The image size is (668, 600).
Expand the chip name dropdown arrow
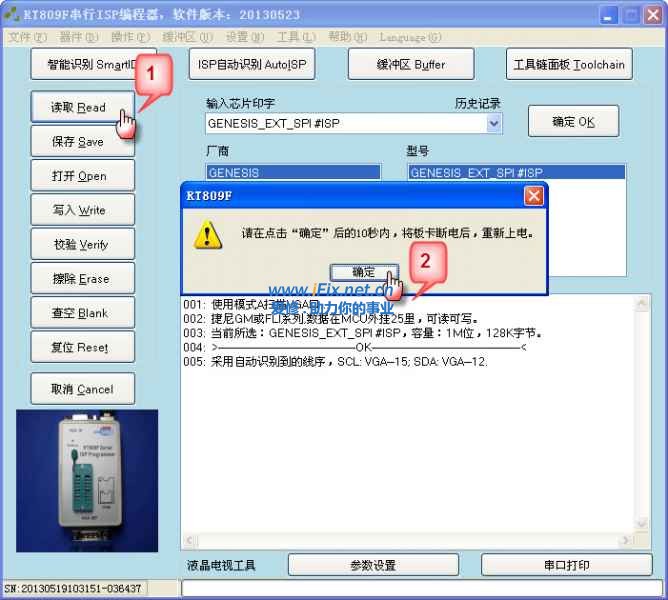(493, 124)
